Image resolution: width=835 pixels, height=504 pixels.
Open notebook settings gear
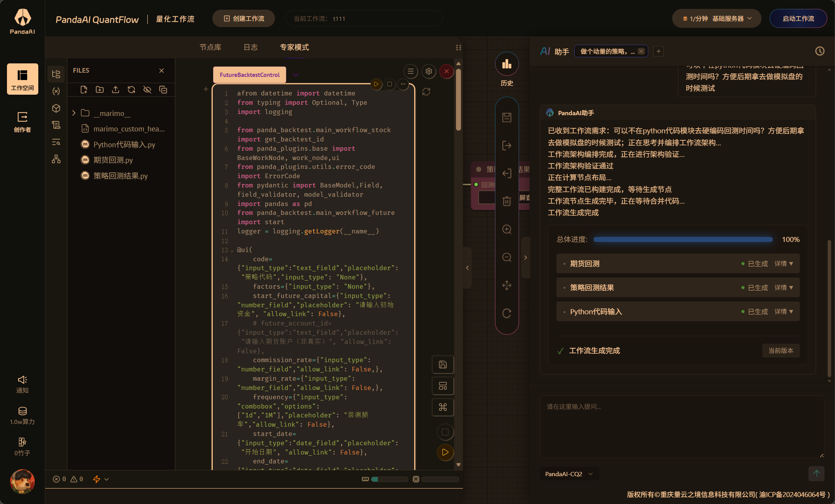pos(429,72)
